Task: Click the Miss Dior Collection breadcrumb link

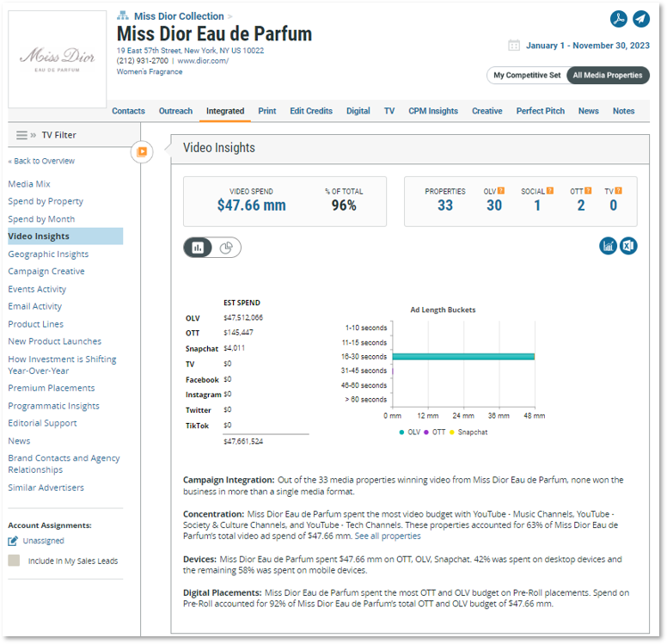Action: [x=179, y=16]
